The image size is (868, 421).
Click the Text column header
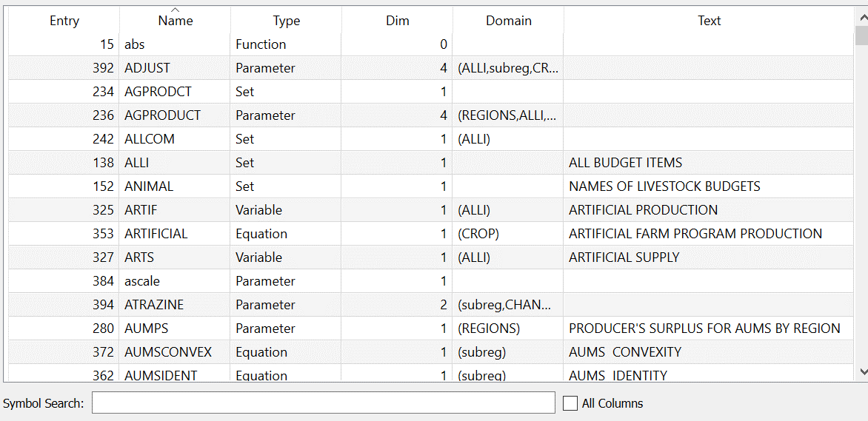click(709, 21)
